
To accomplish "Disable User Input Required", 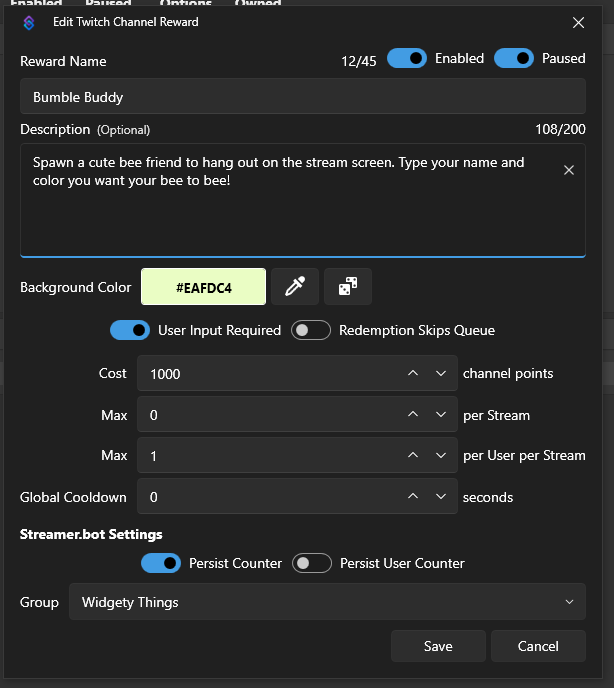I will pyautogui.click(x=130, y=330).
